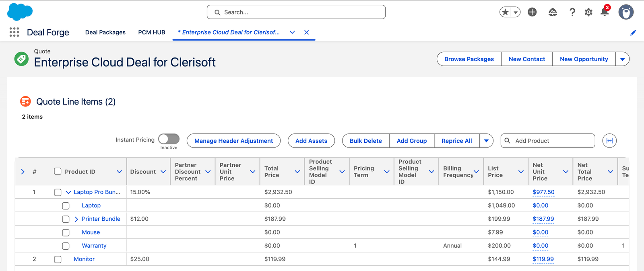Click Manage Header Adjustment

point(233,141)
